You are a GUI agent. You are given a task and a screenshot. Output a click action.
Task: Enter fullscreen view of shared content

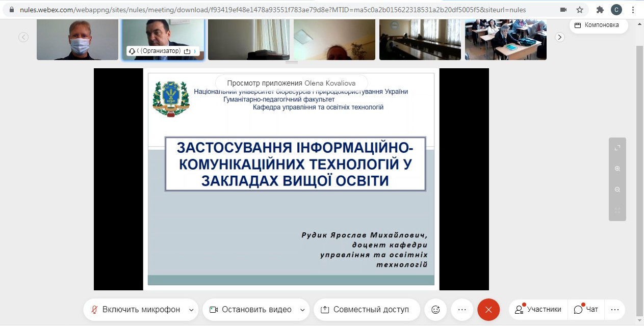617,148
